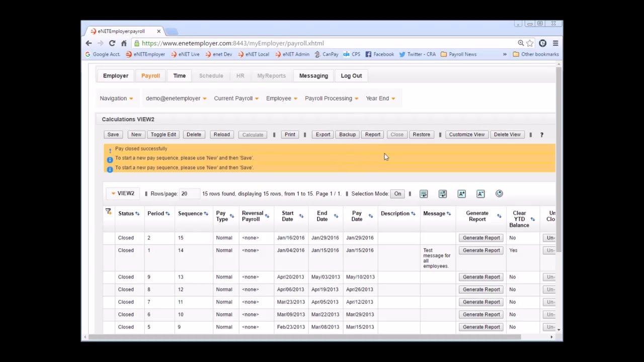644x362 pixels.
Task: Click the New button
Action: click(x=136, y=135)
